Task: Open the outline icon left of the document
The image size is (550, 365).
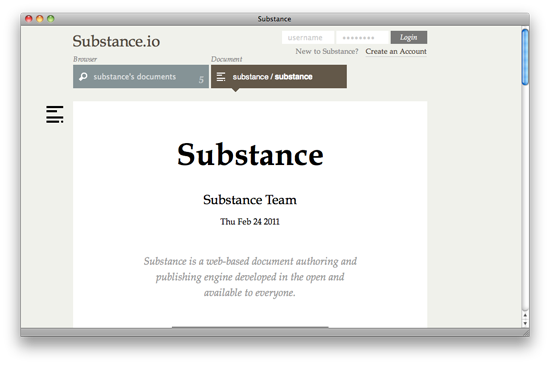Action: (x=55, y=114)
